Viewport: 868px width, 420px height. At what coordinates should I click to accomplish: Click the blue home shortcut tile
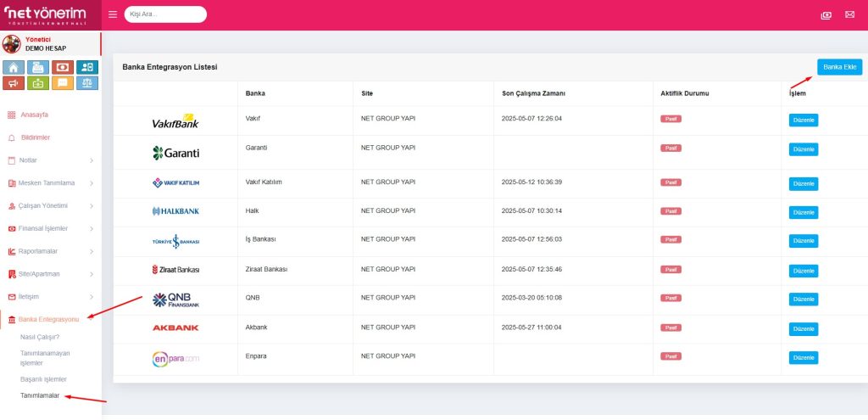pos(14,67)
